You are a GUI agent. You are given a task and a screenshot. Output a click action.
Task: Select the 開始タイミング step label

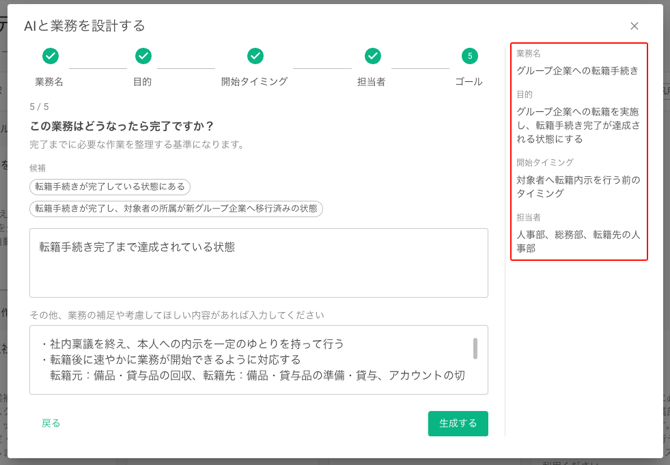coord(255,82)
